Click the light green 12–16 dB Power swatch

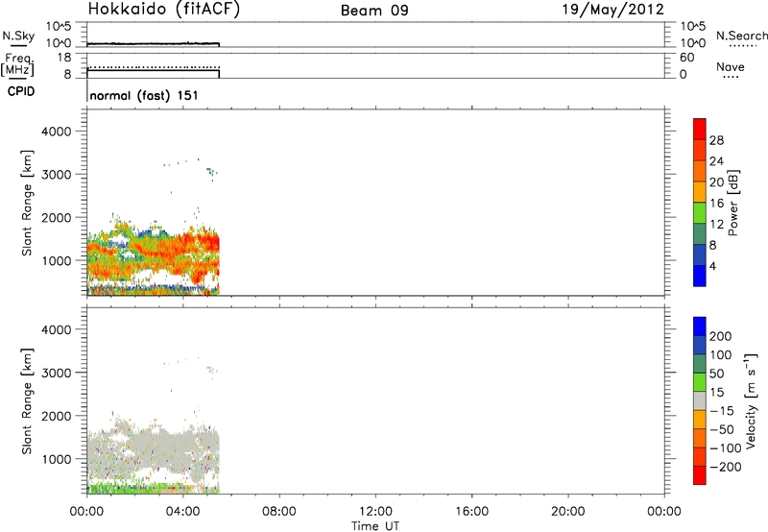click(700, 212)
